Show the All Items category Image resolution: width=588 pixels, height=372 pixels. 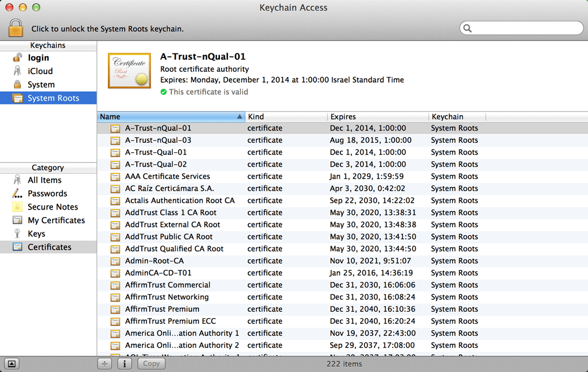48,180
